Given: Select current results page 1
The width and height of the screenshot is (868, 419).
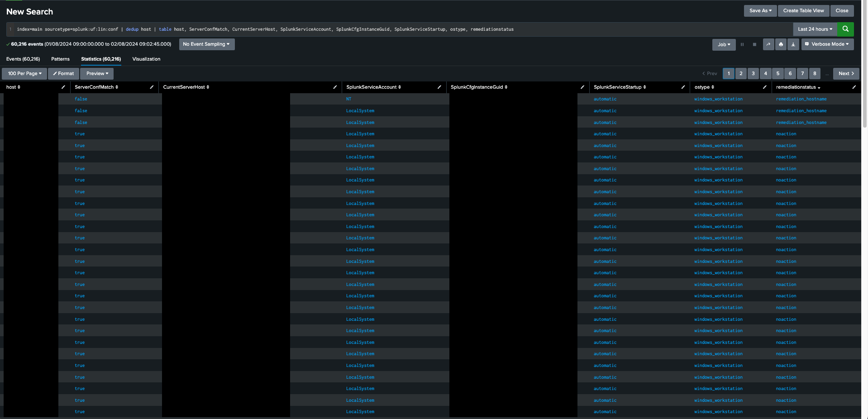Looking at the screenshot, I should (729, 73).
